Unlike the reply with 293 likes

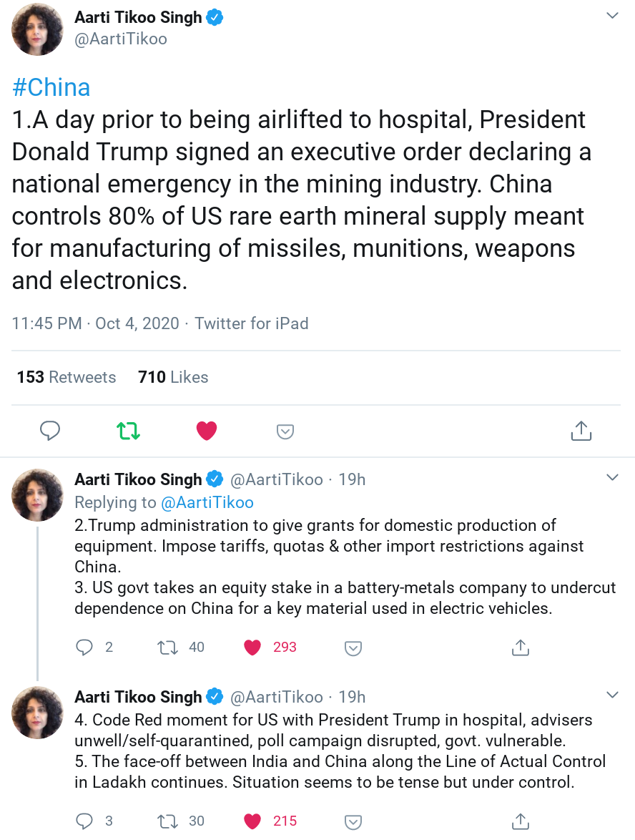[x=252, y=648]
